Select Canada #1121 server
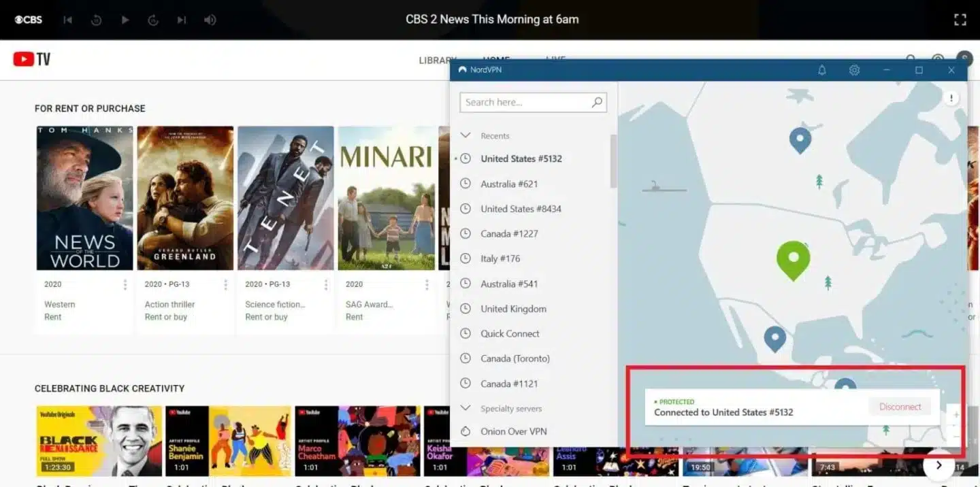This screenshot has width=980, height=487. tap(509, 384)
